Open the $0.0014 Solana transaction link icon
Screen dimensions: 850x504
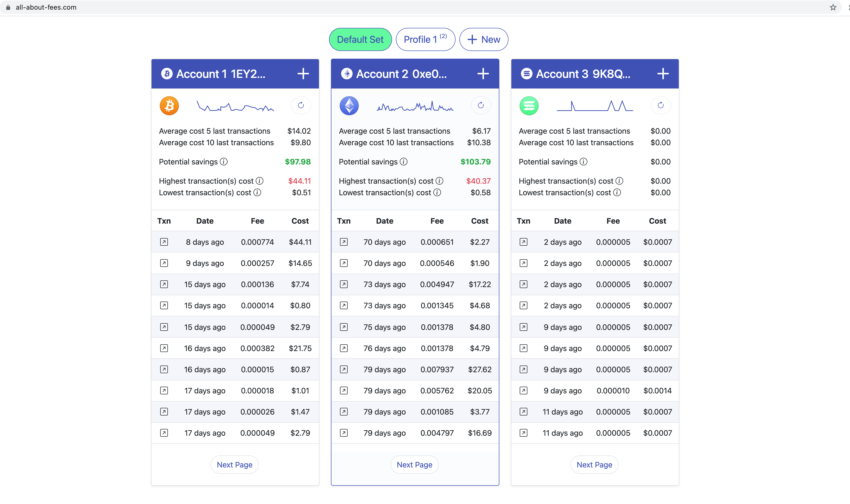pos(524,391)
